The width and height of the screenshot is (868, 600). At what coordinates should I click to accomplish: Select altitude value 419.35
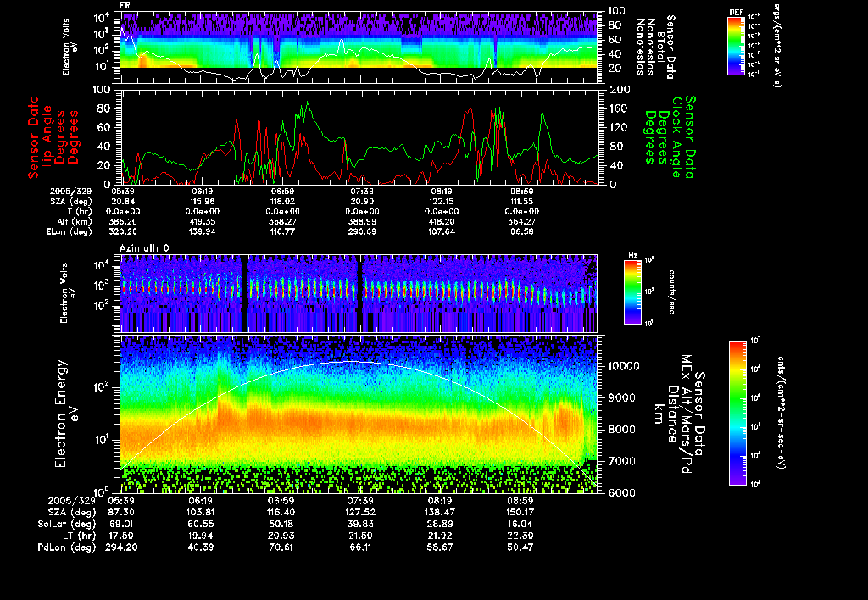click(203, 222)
